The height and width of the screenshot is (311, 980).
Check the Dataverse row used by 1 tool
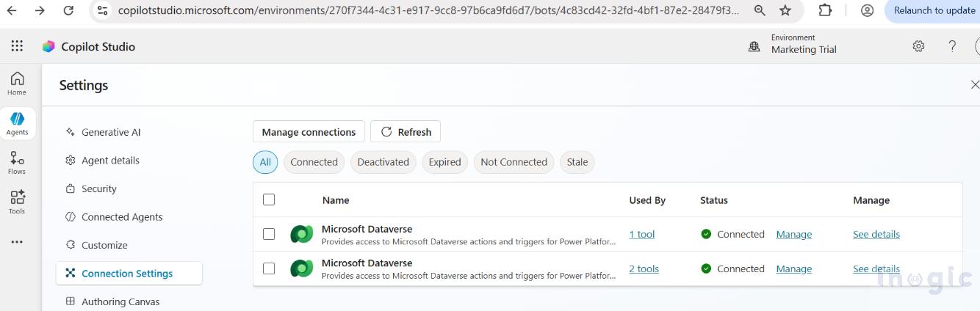coord(269,234)
